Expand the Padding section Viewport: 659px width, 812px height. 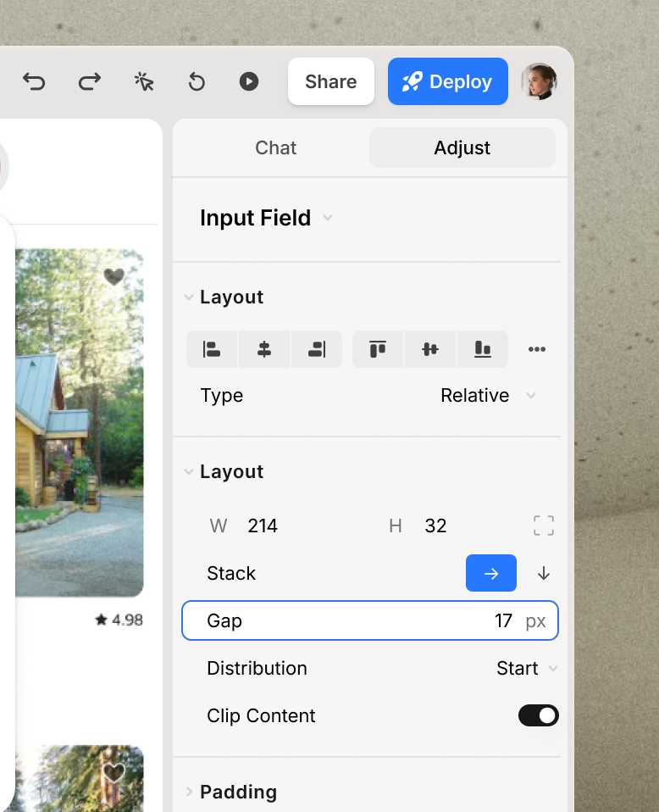click(x=237, y=792)
